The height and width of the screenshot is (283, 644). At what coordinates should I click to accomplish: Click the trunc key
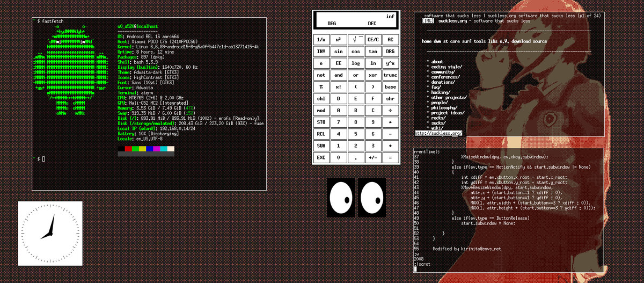pyautogui.click(x=390, y=75)
